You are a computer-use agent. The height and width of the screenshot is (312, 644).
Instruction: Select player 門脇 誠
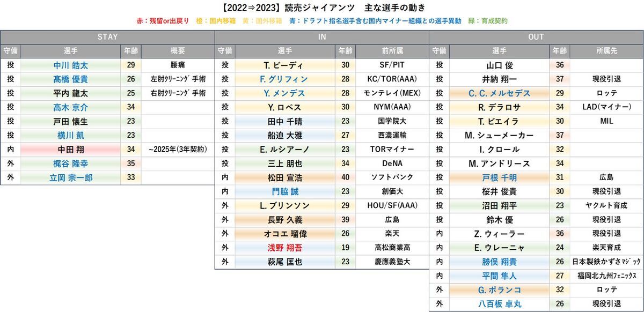[285, 191]
